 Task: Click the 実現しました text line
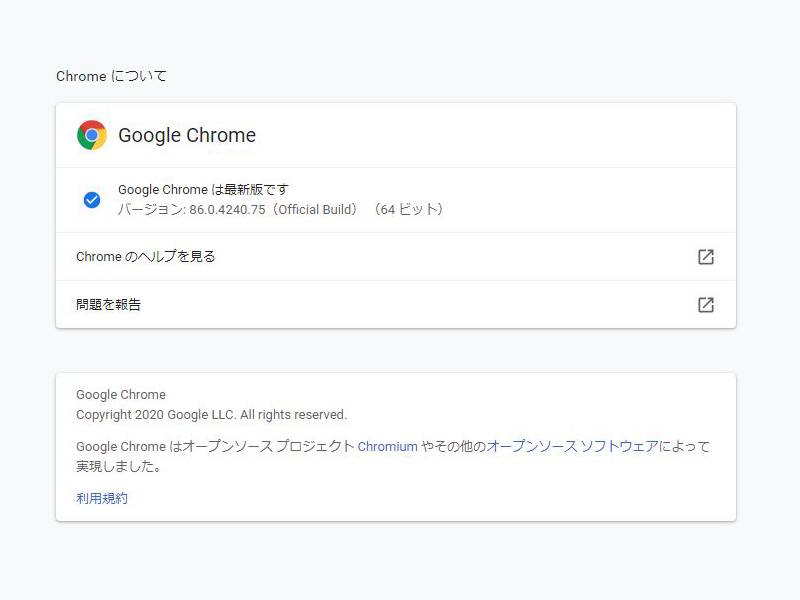pos(118,467)
